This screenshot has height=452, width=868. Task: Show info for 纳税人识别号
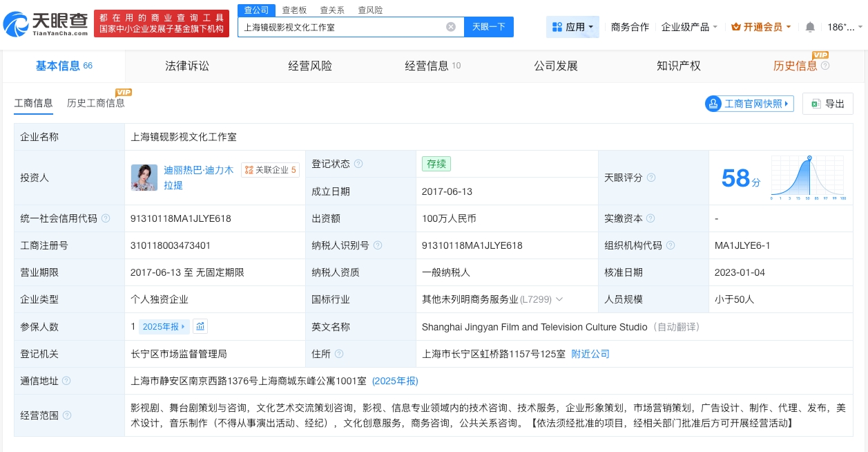(378, 245)
